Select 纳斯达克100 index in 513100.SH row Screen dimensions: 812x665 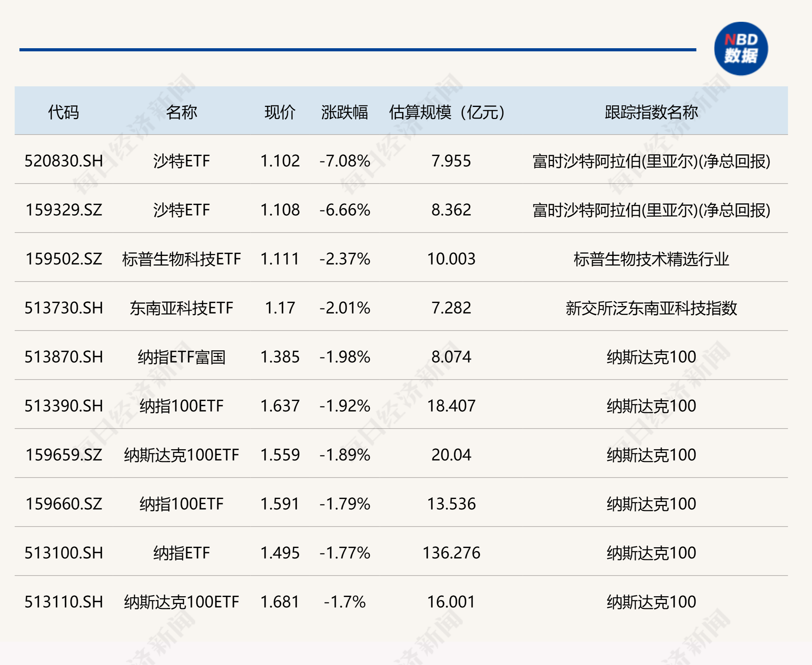[651, 553]
